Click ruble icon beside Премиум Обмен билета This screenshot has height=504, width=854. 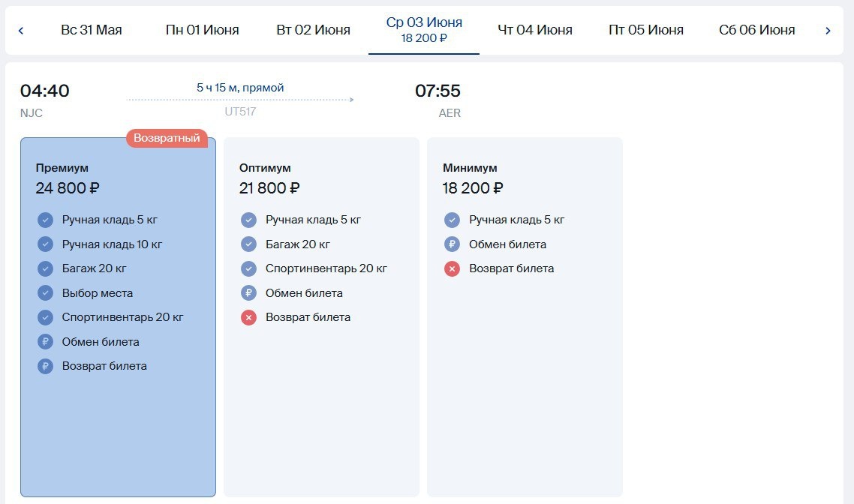click(x=45, y=342)
